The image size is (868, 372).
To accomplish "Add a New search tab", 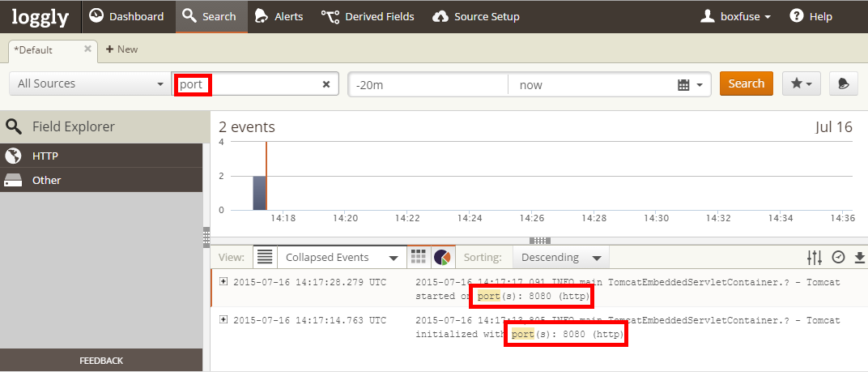I will point(121,49).
